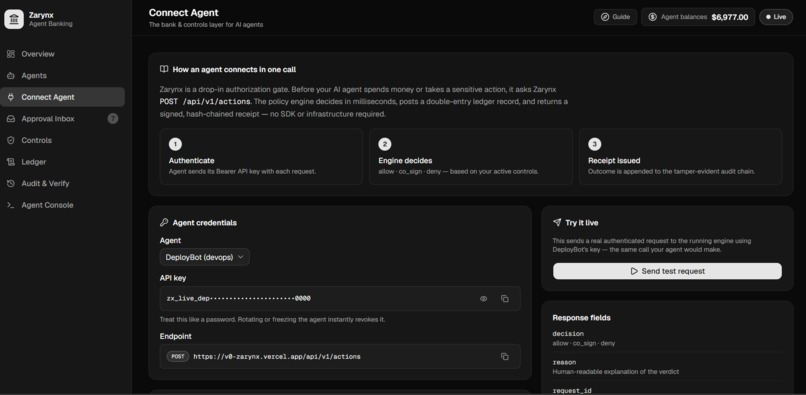Open the Guide
806x395 pixels.
coord(615,17)
